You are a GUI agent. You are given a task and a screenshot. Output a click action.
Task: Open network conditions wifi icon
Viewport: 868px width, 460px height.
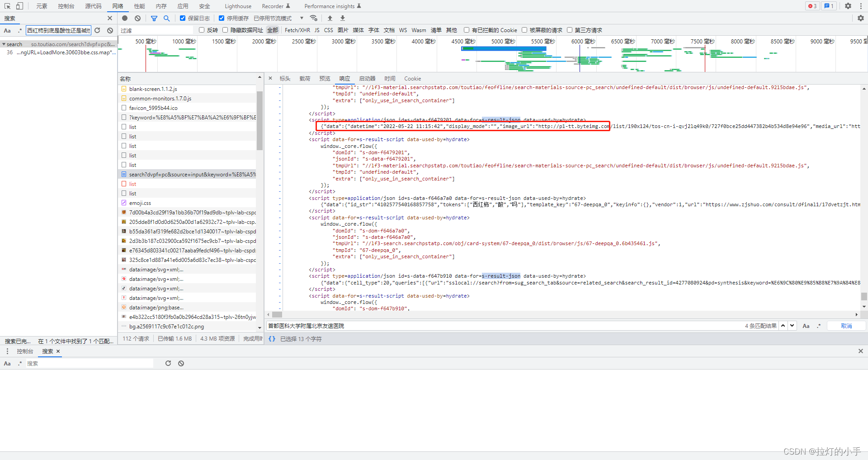[x=313, y=18]
